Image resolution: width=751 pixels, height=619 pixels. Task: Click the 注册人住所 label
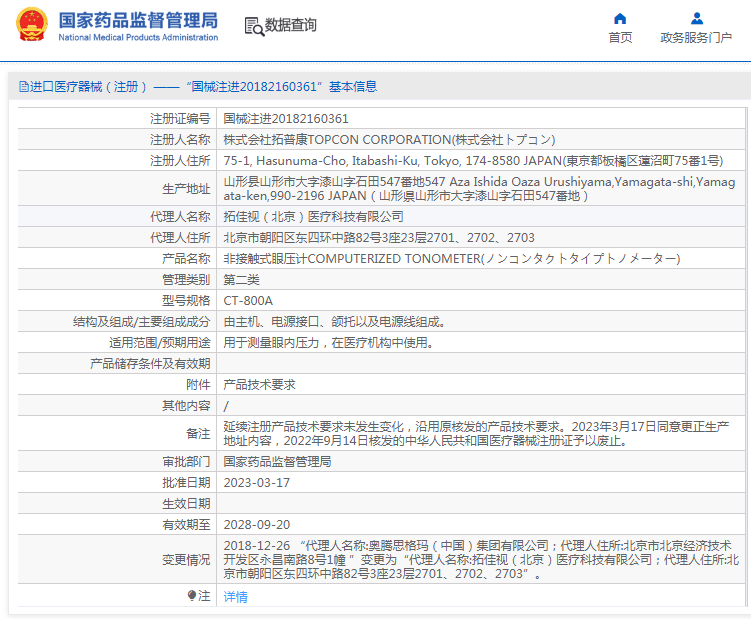pyautogui.click(x=180, y=161)
